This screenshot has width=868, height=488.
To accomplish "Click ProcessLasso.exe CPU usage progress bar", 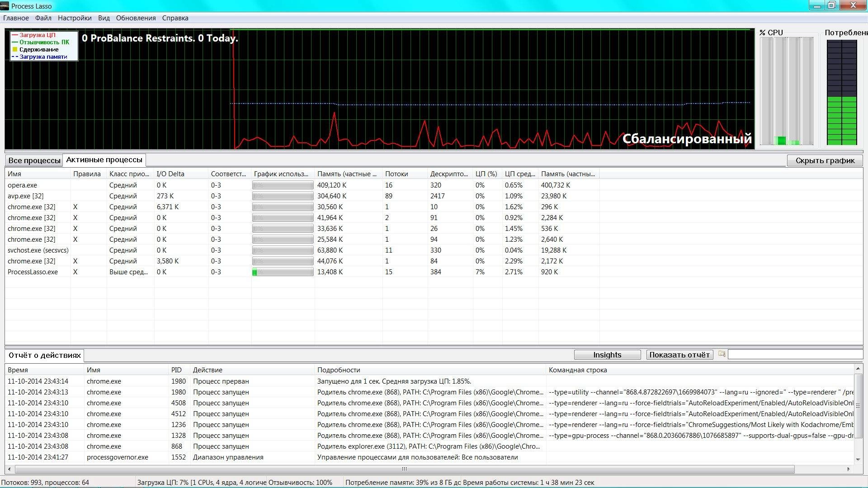I will point(283,272).
